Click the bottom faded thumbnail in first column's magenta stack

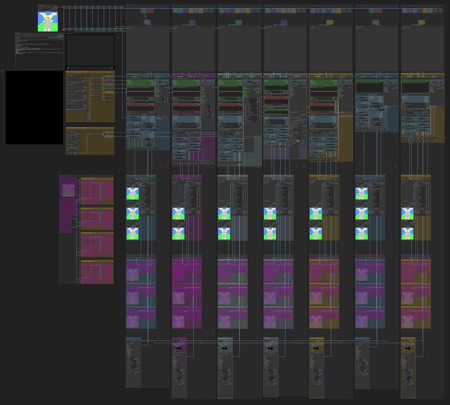(133, 321)
